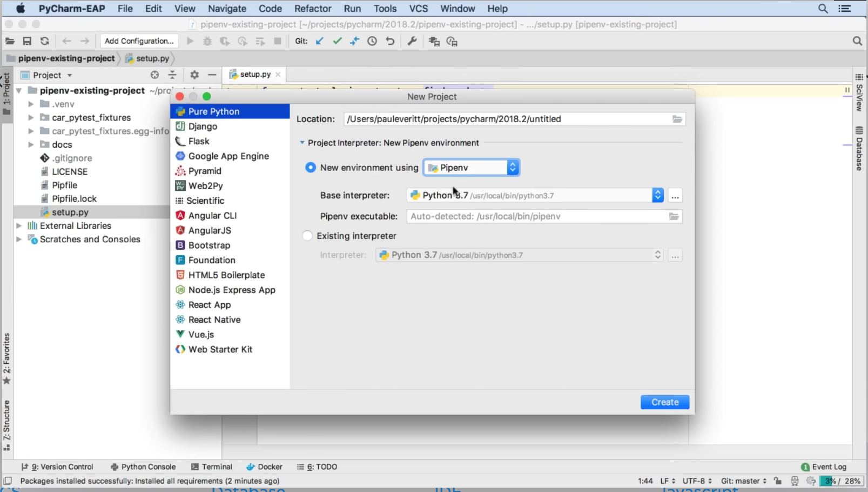Viewport: 868px width, 492px height.
Task: Open the VCS menu
Action: pyautogui.click(x=418, y=9)
